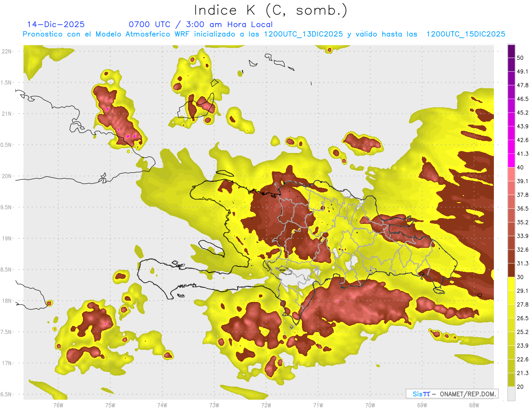Click the '70W' longitude label

[x=370, y=405]
